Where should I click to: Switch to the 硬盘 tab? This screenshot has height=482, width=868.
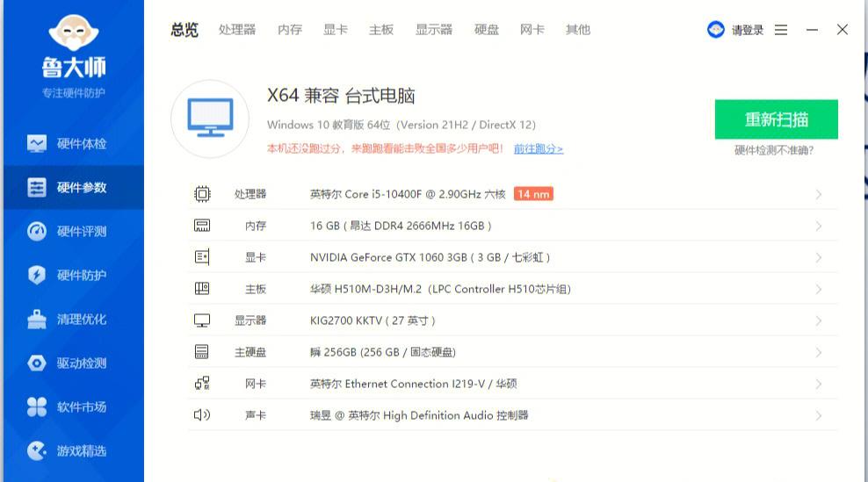click(x=487, y=30)
